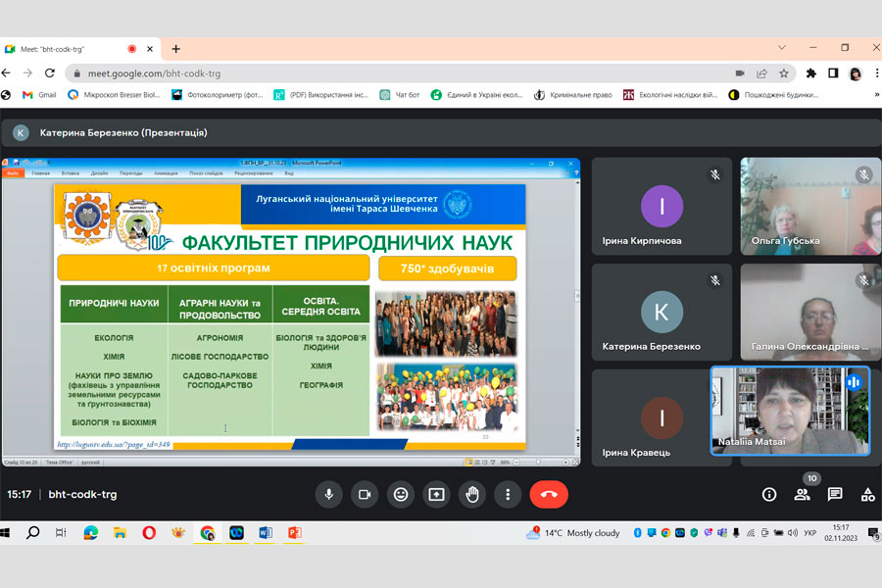Expand the Chrome tab search chevron

(x=782, y=48)
